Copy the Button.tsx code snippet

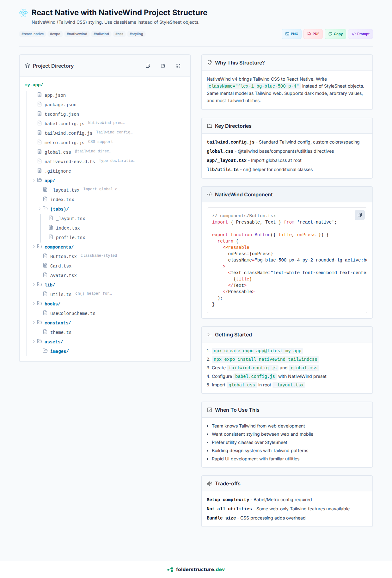point(359,215)
